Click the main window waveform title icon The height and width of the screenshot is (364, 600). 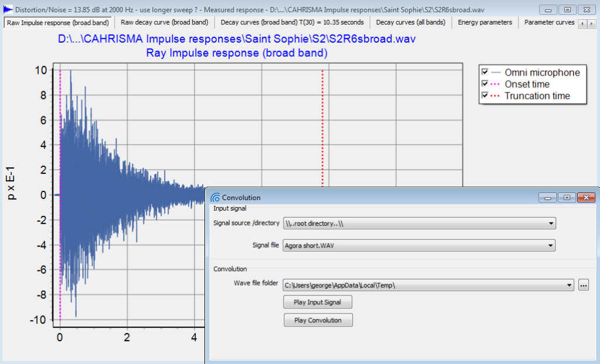click(8, 9)
